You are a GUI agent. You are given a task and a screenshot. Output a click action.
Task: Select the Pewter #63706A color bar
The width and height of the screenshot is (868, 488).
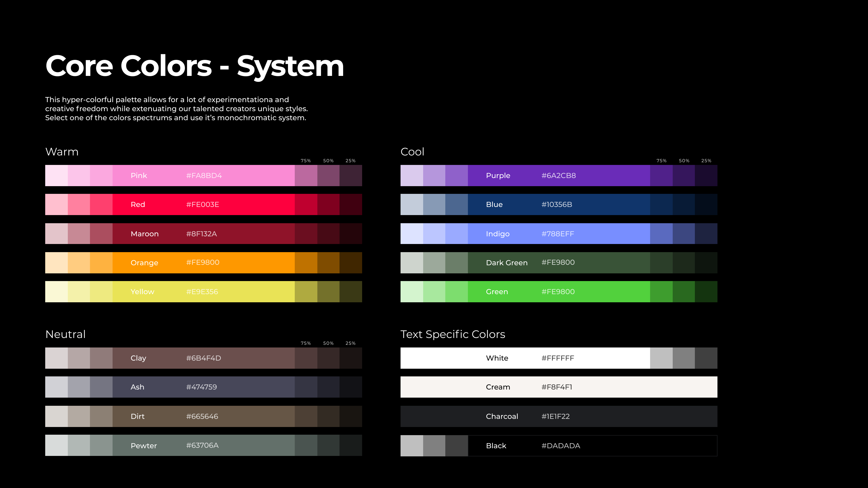pos(203,445)
